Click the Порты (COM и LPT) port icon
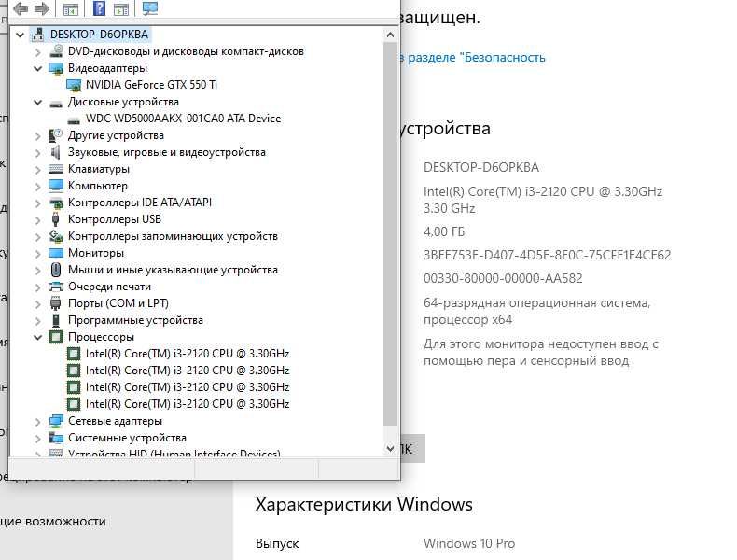The height and width of the screenshot is (560, 737). (55, 303)
